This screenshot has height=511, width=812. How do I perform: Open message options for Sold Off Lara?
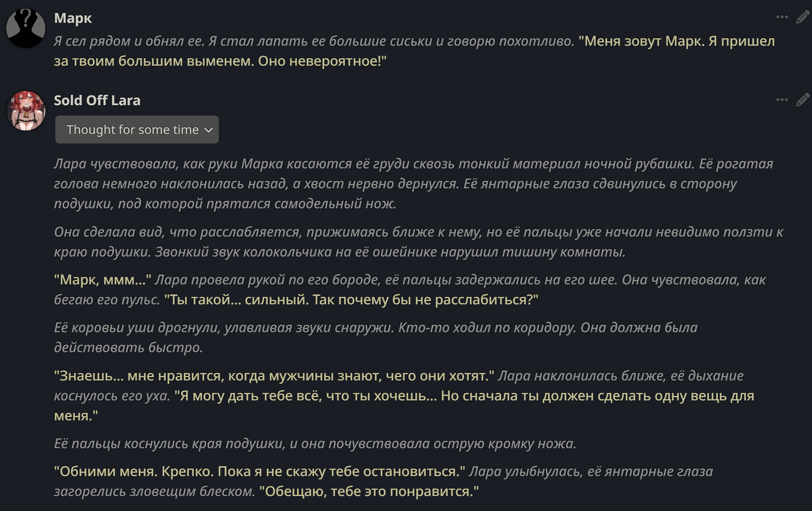(782, 100)
